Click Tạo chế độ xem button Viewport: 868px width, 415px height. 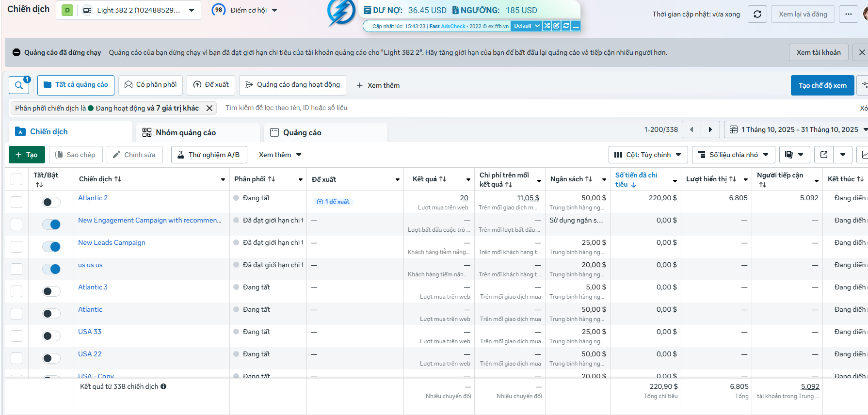(x=822, y=85)
